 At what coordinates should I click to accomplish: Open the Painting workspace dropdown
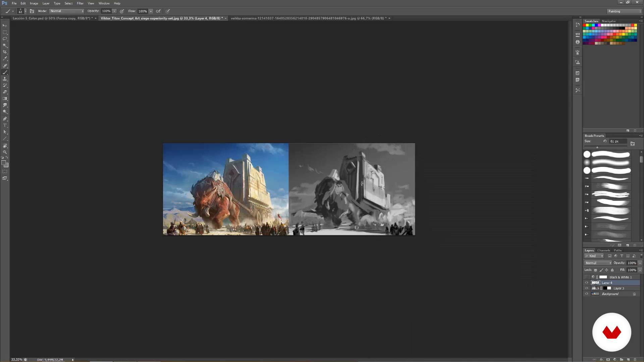click(x=624, y=11)
